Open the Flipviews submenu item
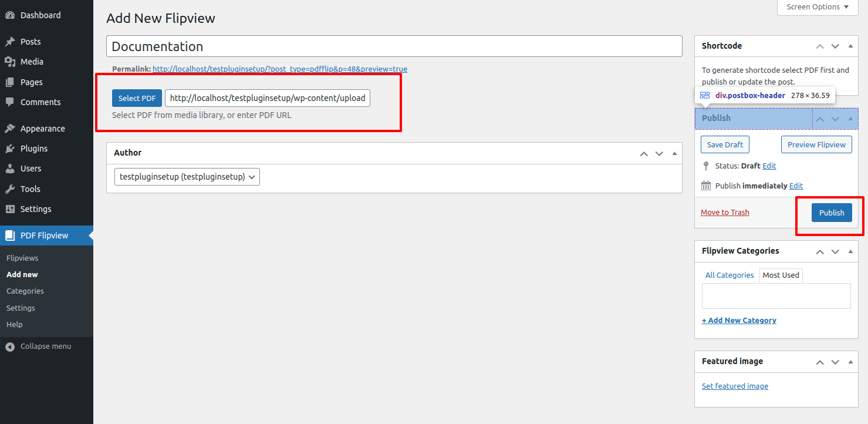This screenshot has width=868, height=424. click(x=22, y=258)
